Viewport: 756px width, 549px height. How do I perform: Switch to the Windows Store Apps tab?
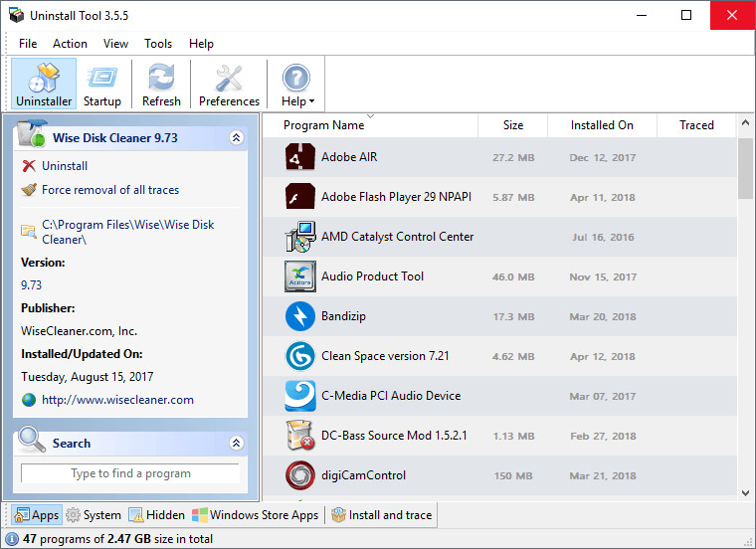tap(256, 515)
